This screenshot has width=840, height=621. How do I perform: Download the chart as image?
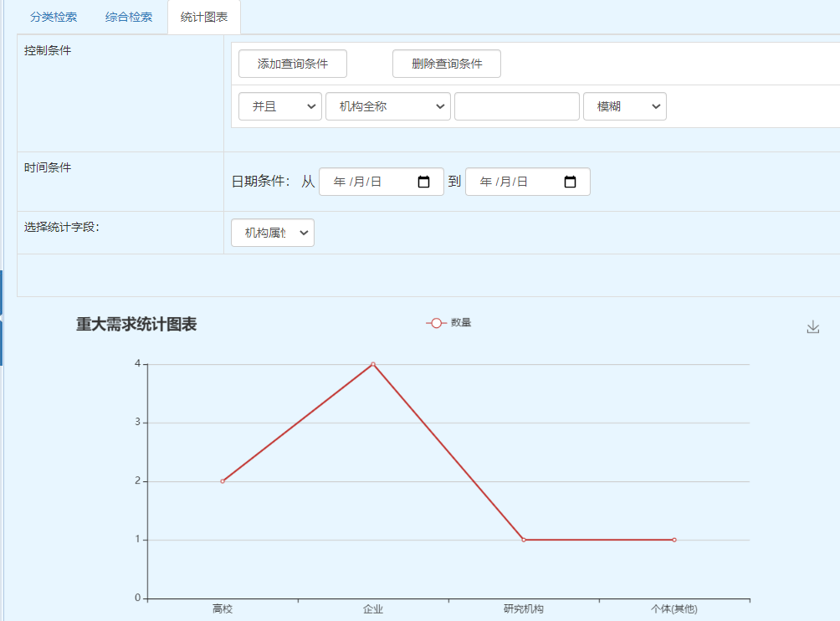click(x=812, y=327)
